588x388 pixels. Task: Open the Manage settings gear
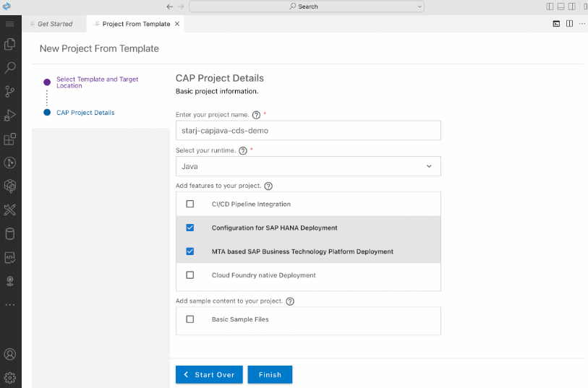coord(9,377)
